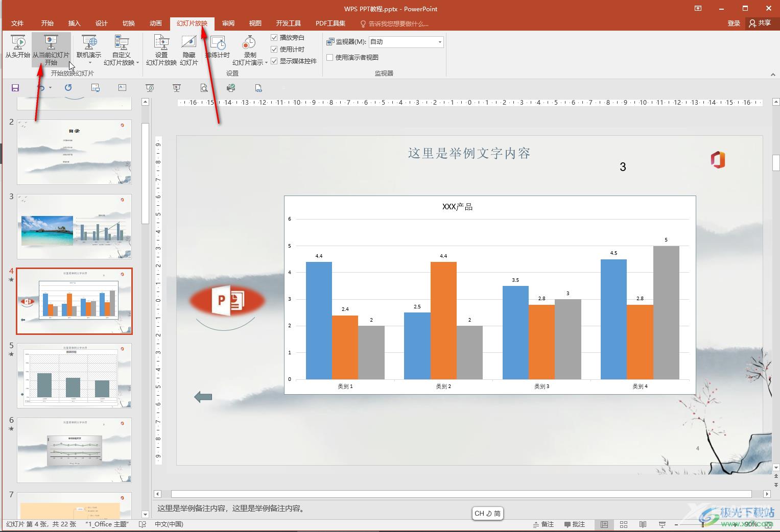780x532 pixels.
Task: Click thumbnail panel vertical scrollbar
Action: [x=145, y=174]
